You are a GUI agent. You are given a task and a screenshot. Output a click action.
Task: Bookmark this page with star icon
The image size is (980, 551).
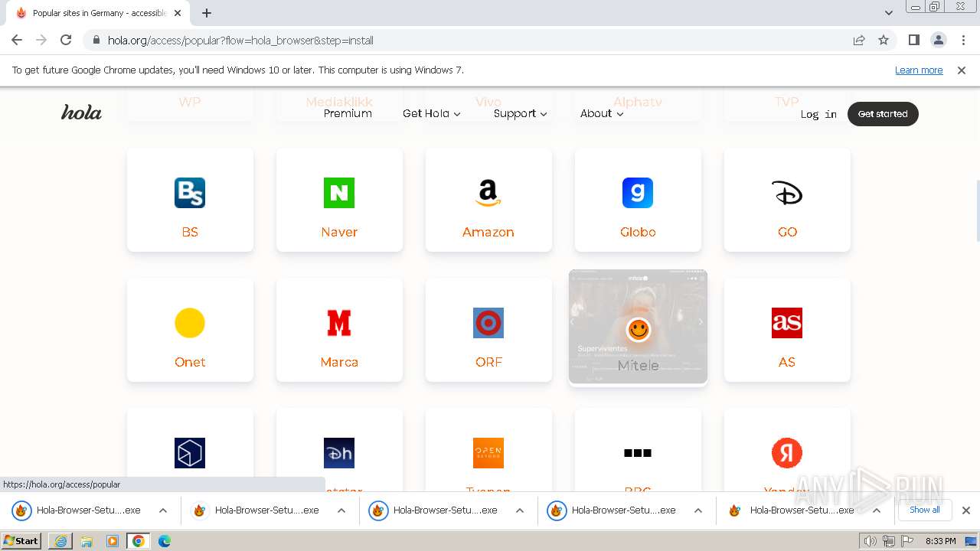pos(884,41)
